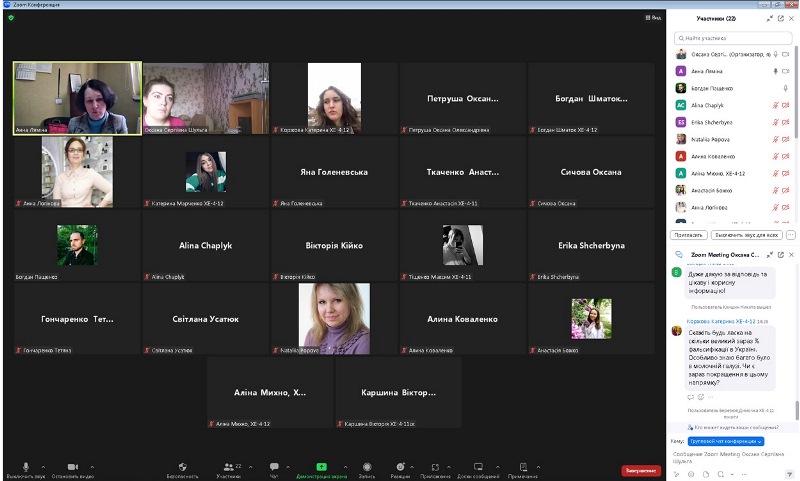
Task: Toggle mute for Alina Chaplyk in participants list
Action: click(774, 104)
